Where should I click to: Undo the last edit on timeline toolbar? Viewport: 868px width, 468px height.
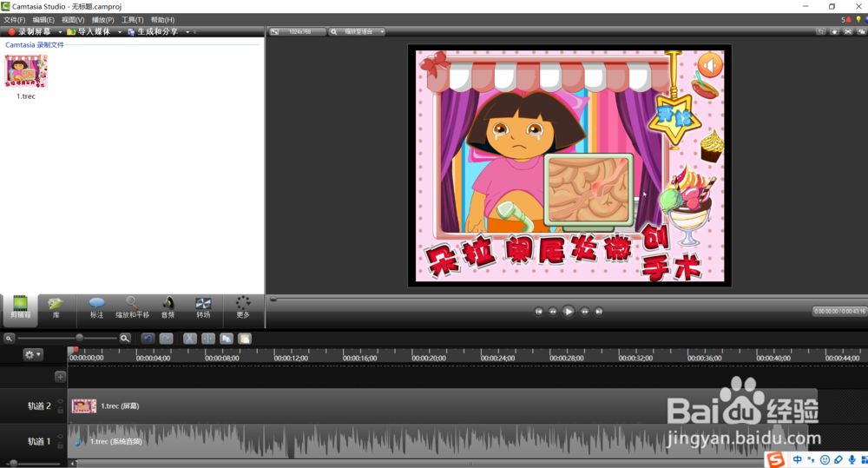tap(148, 339)
